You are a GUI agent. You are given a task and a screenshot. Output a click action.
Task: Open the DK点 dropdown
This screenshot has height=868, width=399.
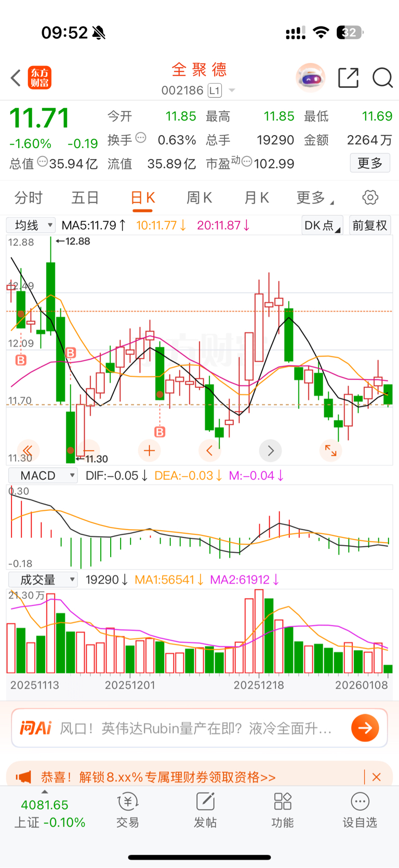click(322, 225)
